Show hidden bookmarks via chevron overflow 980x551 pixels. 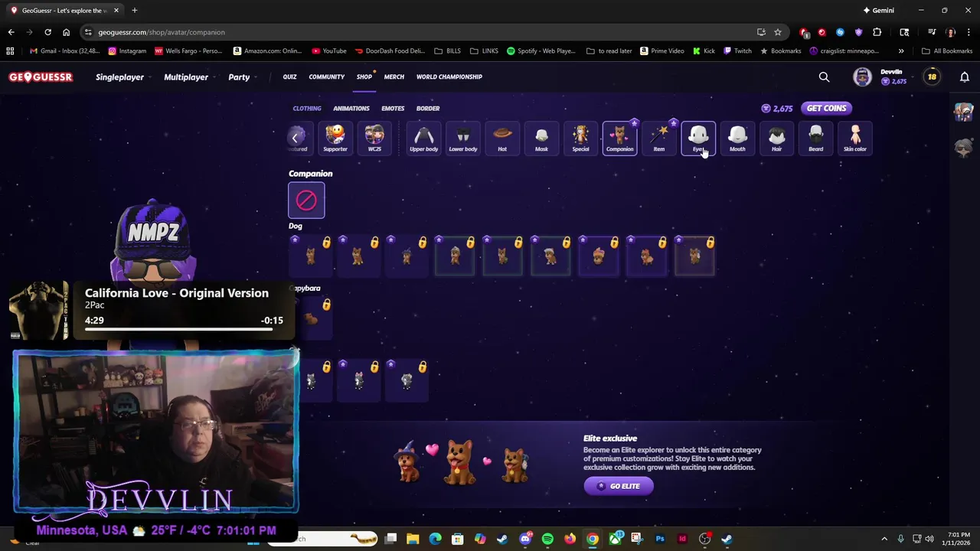point(901,51)
